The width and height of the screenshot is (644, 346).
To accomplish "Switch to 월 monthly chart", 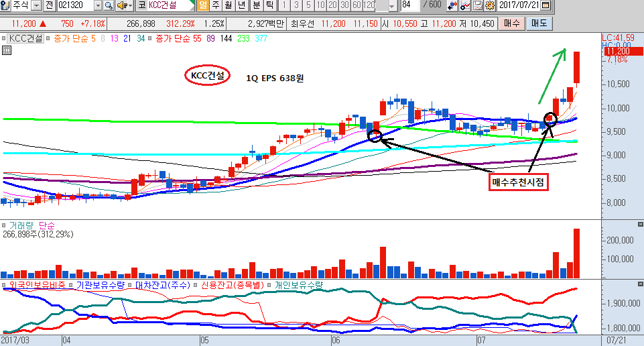I will (229, 5).
